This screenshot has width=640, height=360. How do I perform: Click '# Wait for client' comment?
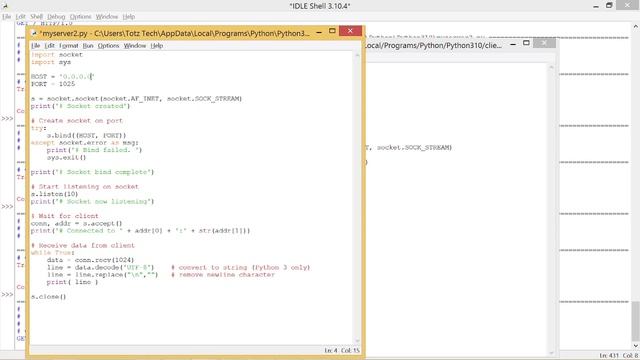point(64,216)
